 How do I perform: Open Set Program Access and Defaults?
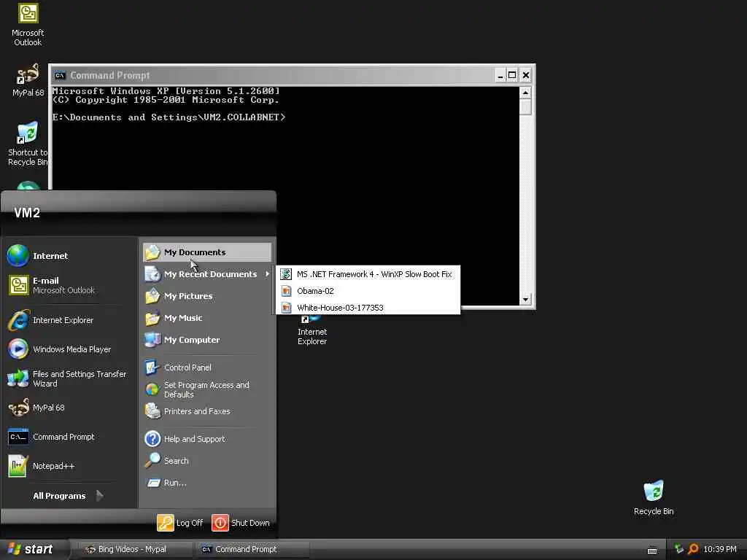206,389
